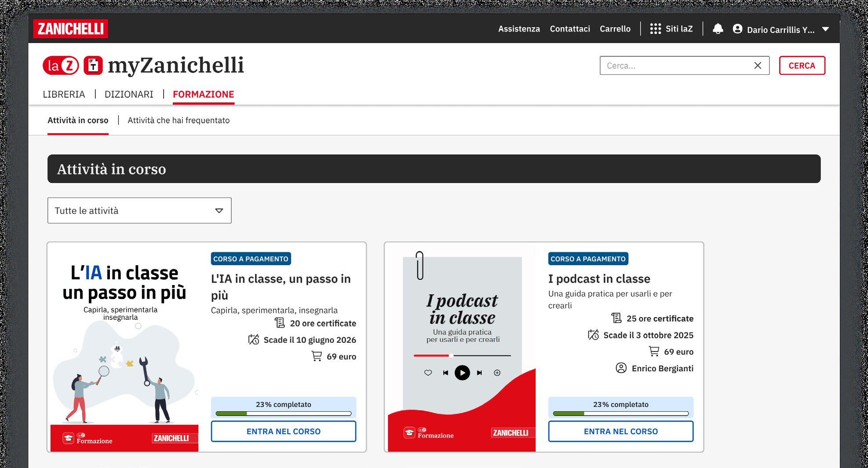Viewport: 868px width, 468px height.
Task: Click the Zanichelli red logo
Action: click(x=70, y=29)
